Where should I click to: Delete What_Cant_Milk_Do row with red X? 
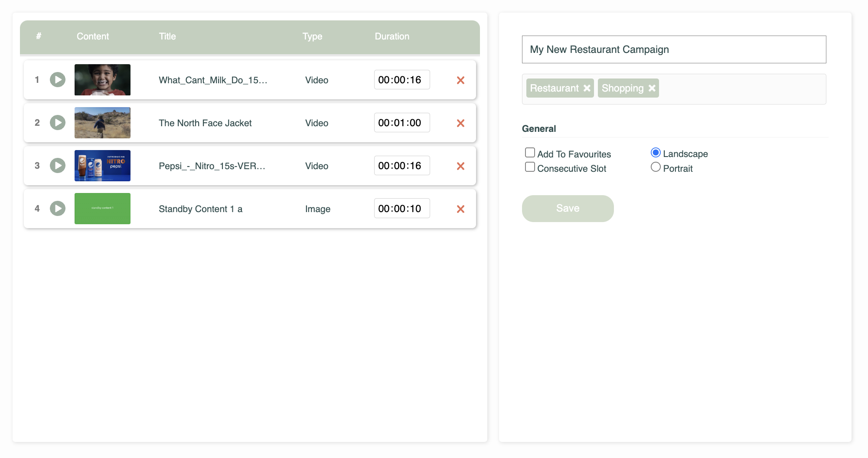click(x=460, y=80)
